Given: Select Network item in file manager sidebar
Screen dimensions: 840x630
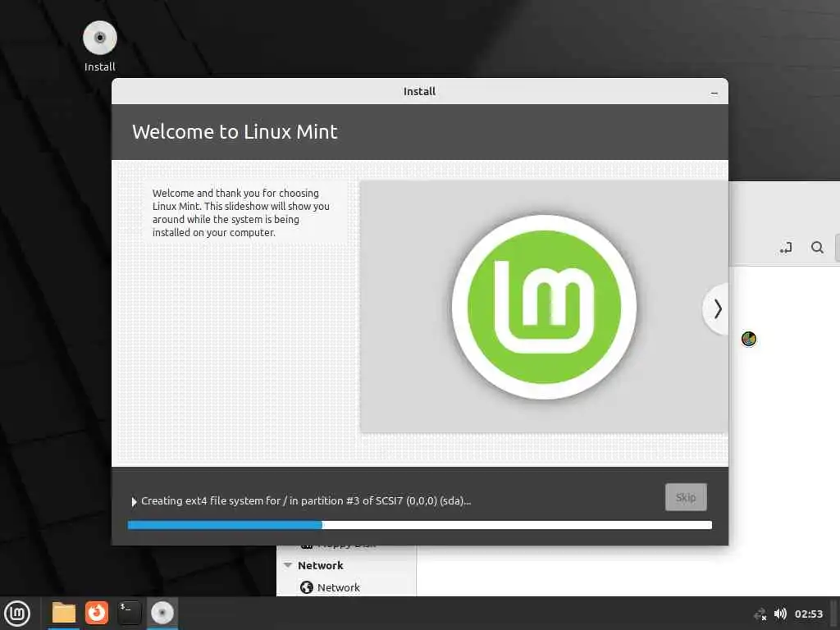Looking at the screenshot, I should (x=339, y=587).
